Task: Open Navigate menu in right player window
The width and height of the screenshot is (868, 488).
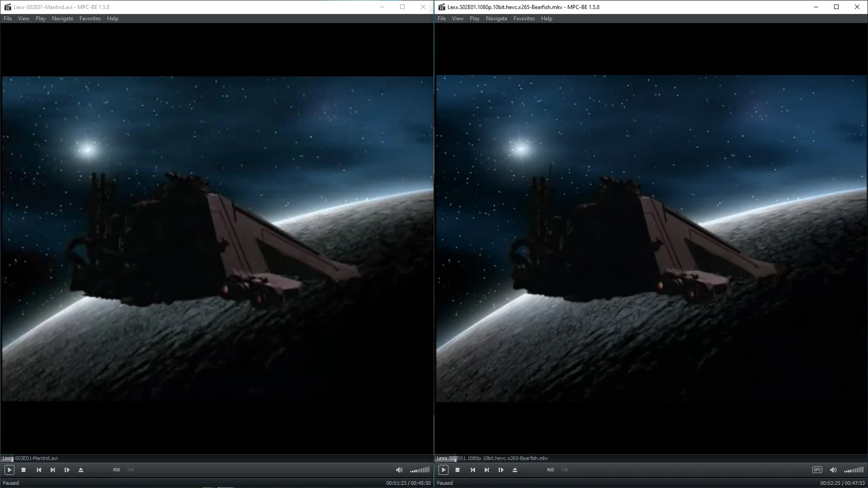Action: pos(496,19)
